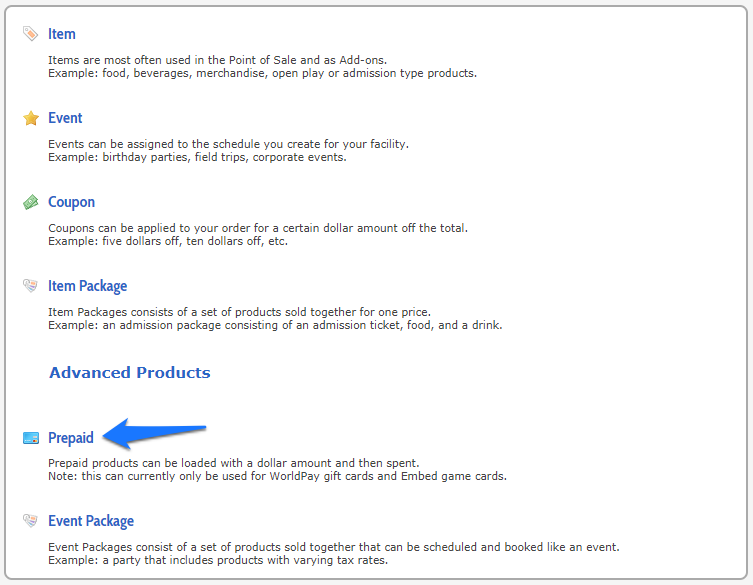
Task: Click the varying tax rates example line
Action: click(218, 561)
